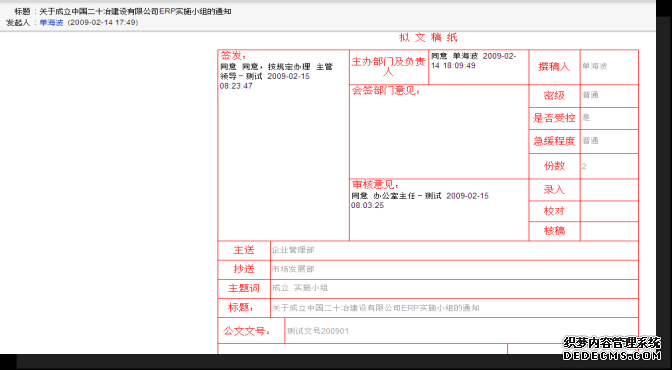
Task: Click the 核稿 label
Action: point(554,231)
